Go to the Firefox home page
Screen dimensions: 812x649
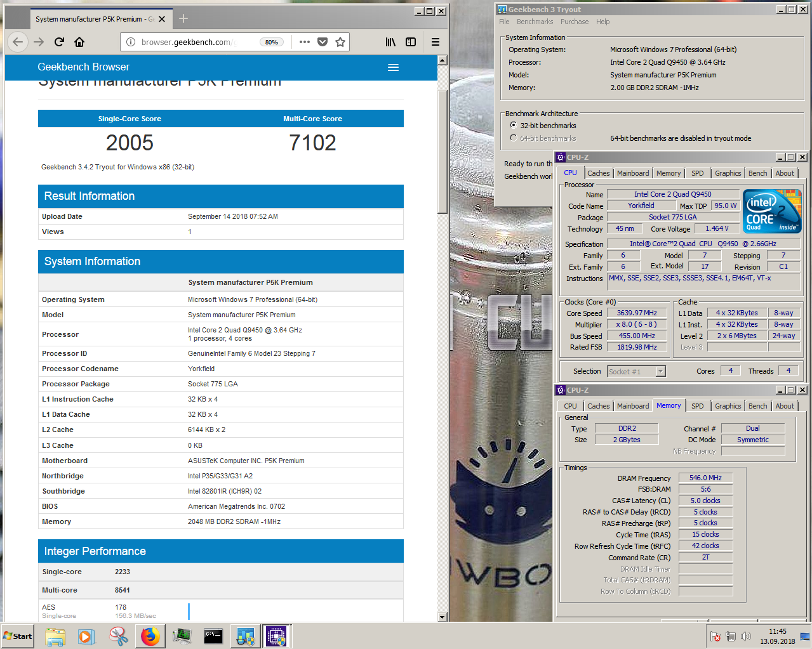[79, 42]
